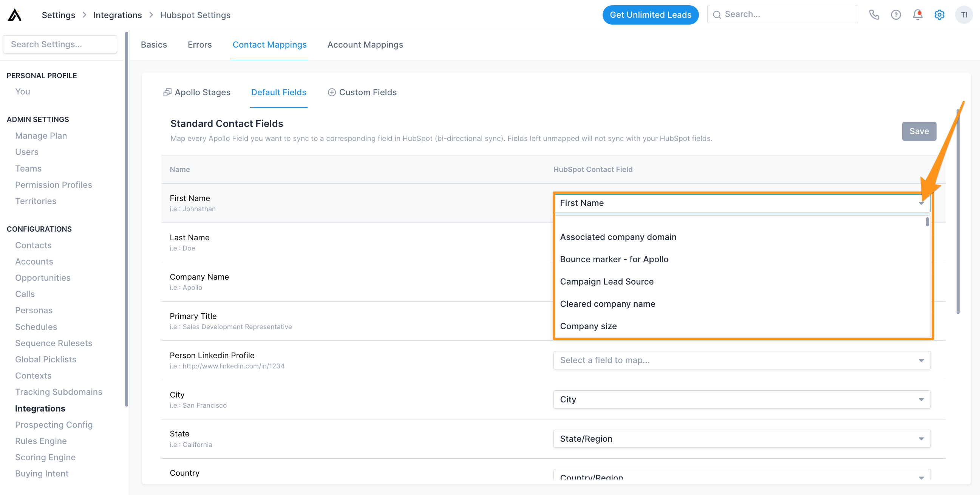980x495 pixels.
Task: Open the Apollo logo in top left
Action: pyautogui.click(x=14, y=15)
